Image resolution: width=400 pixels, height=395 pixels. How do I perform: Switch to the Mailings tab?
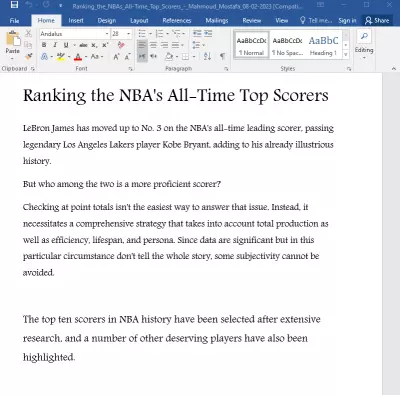click(217, 21)
